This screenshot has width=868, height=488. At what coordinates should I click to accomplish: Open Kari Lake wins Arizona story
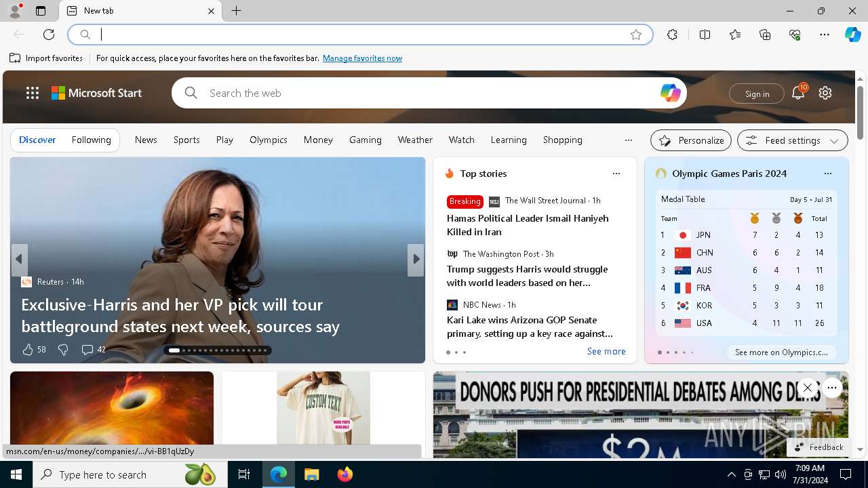pos(530,327)
